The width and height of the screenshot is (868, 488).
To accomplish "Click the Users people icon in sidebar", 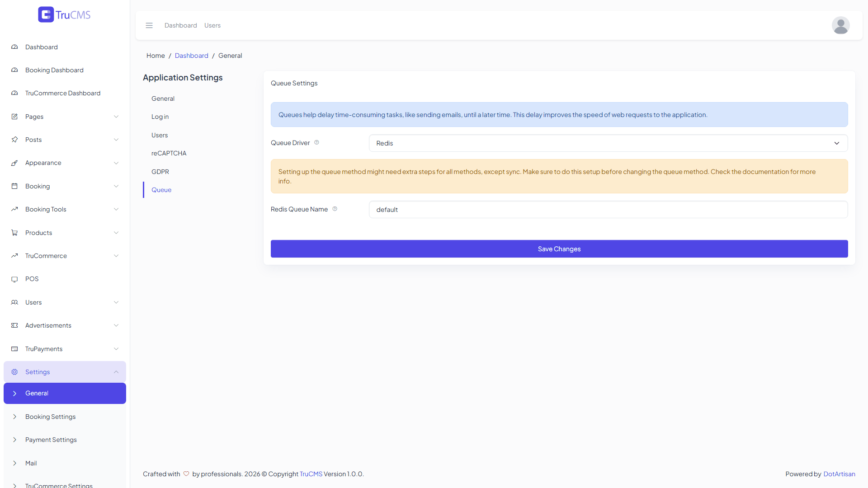I will [x=14, y=302].
